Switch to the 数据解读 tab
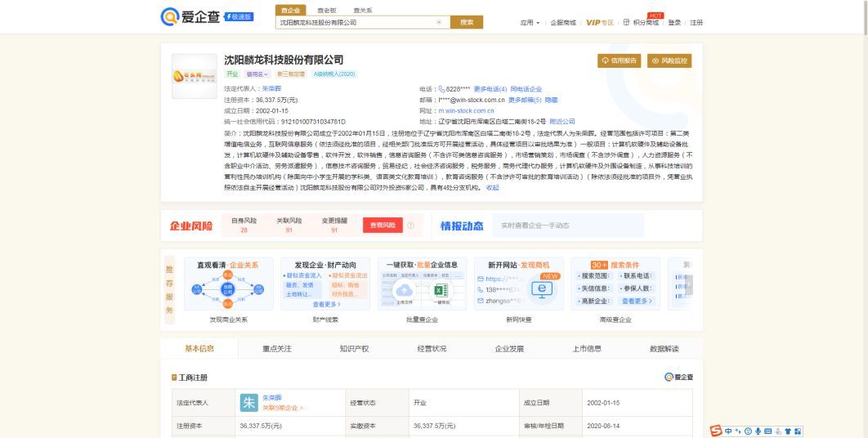Viewport: 868px width, 438px height. click(x=664, y=349)
